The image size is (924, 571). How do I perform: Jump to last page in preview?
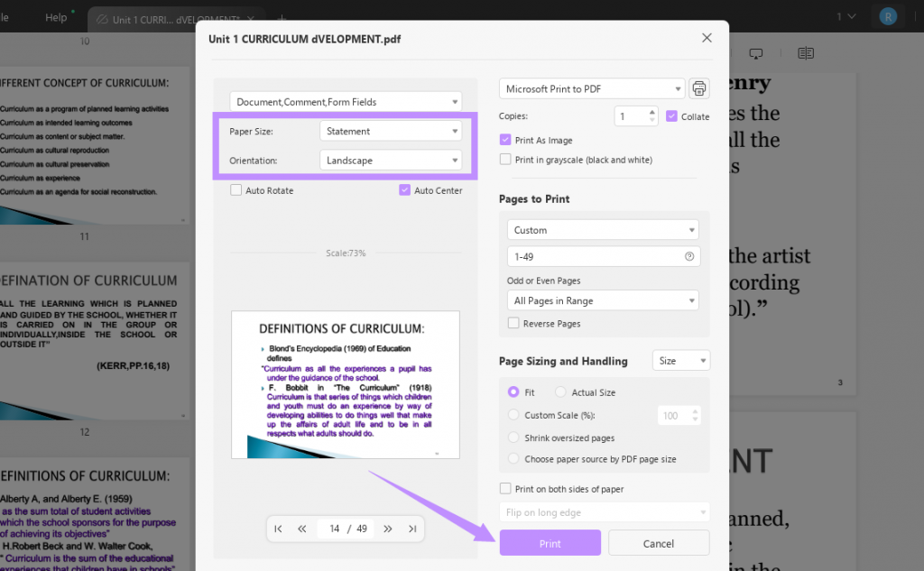(412, 529)
